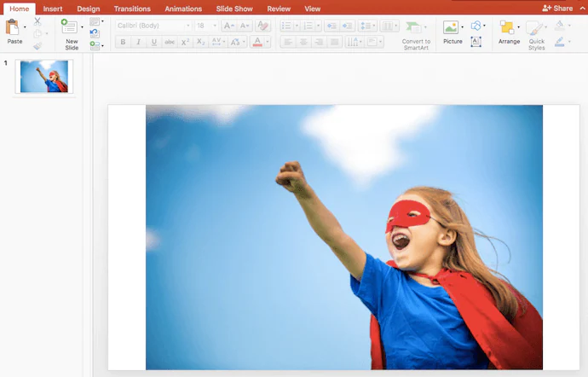Select the Cut scissors icon
Image resolution: width=588 pixels, height=377 pixels.
[x=37, y=22]
